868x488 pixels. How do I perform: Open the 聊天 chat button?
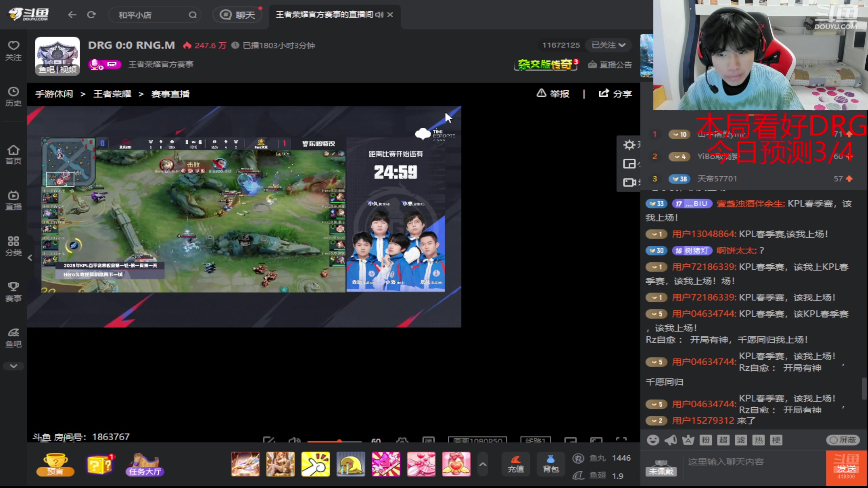tap(237, 15)
